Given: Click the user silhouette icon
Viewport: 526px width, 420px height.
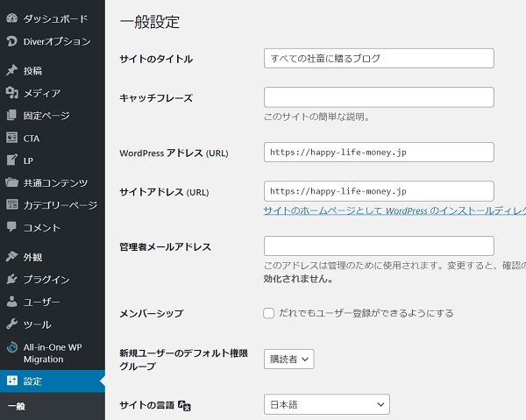Looking at the screenshot, I should tap(11, 302).
